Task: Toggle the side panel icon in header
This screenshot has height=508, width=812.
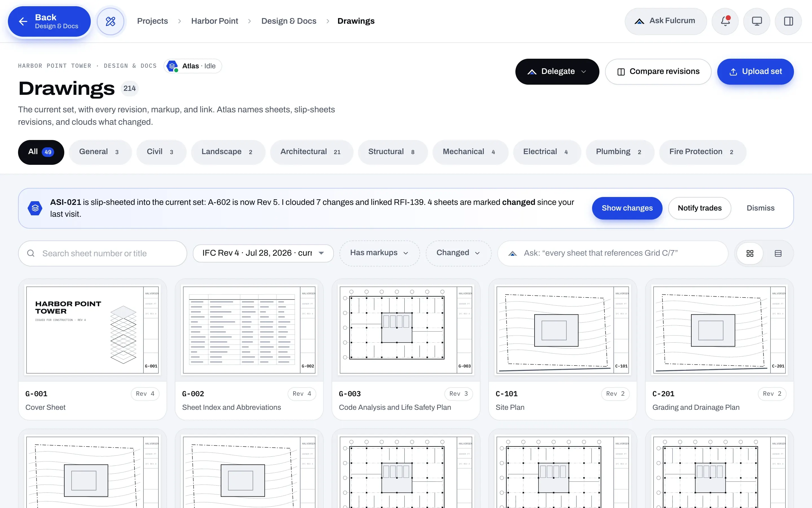Action: tap(788, 21)
